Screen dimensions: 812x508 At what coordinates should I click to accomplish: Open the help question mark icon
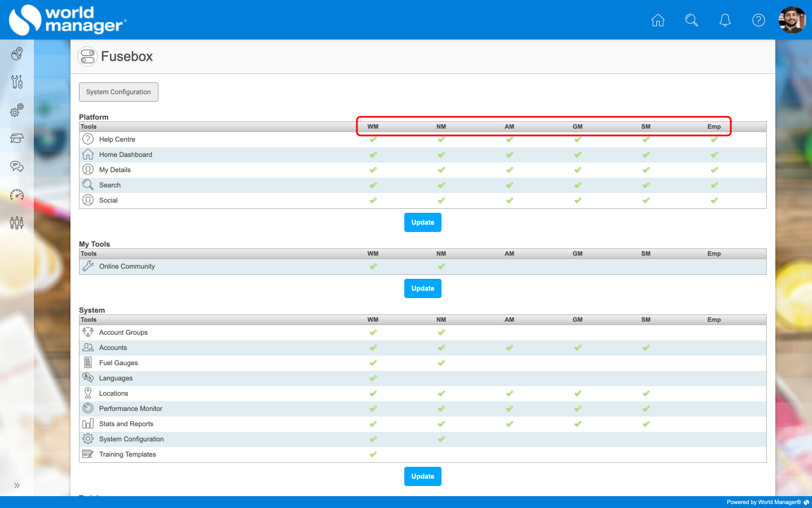759,20
